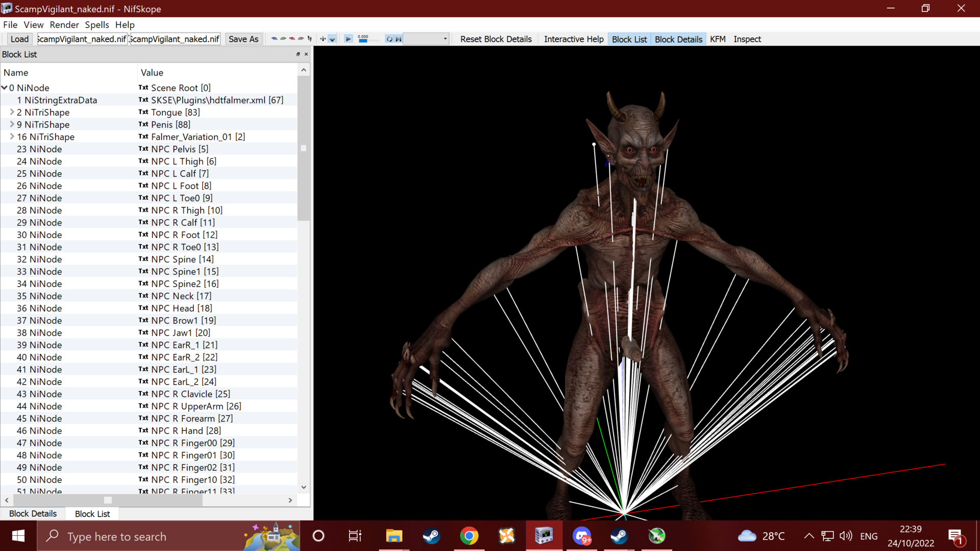
Task: Open Cortana circle on taskbar
Action: point(318,536)
